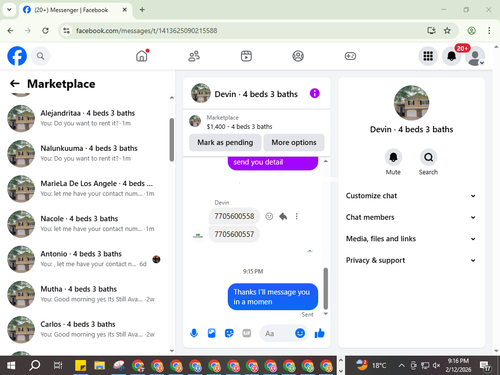Open the Antonio conversation

tap(85, 259)
